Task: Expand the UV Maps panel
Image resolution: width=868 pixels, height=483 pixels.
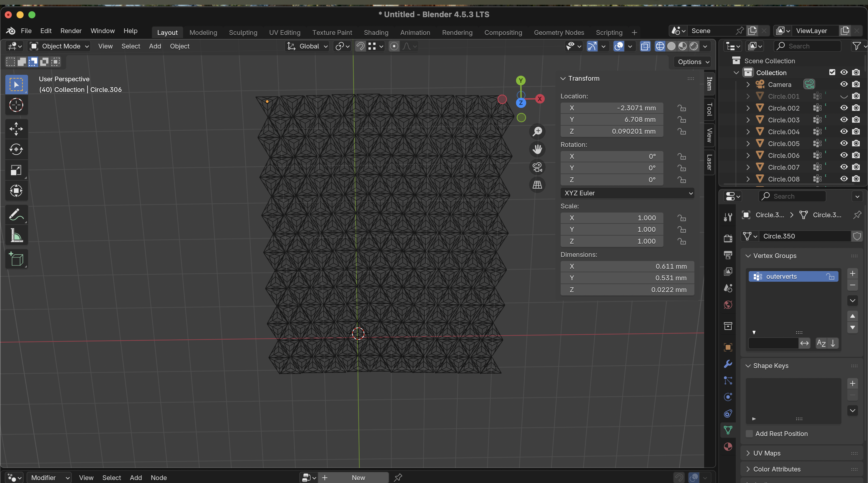Action: click(766, 453)
